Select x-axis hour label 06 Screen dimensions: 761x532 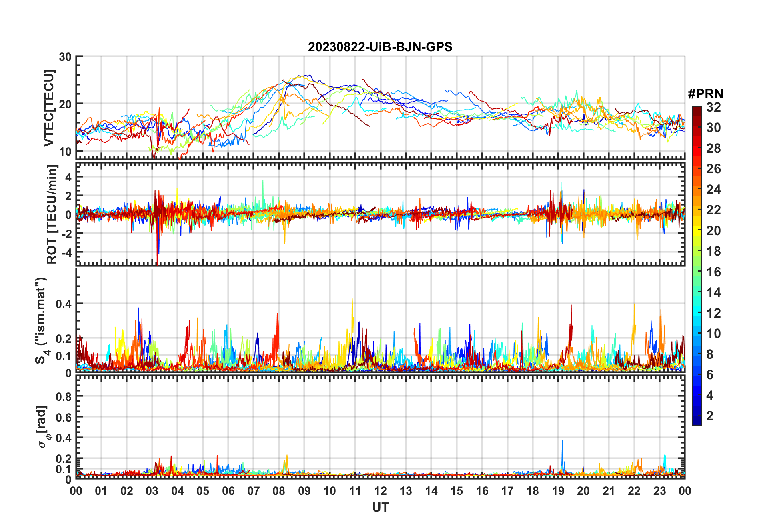pyautogui.click(x=228, y=491)
